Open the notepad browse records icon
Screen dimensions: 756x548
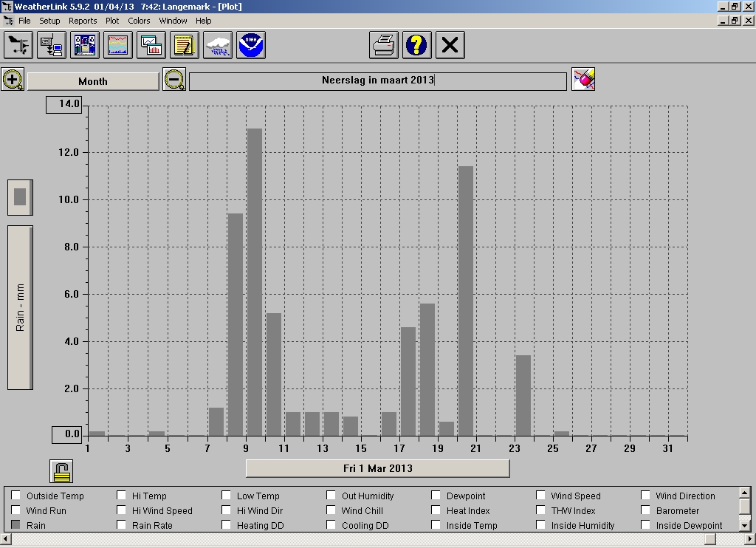coord(185,45)
